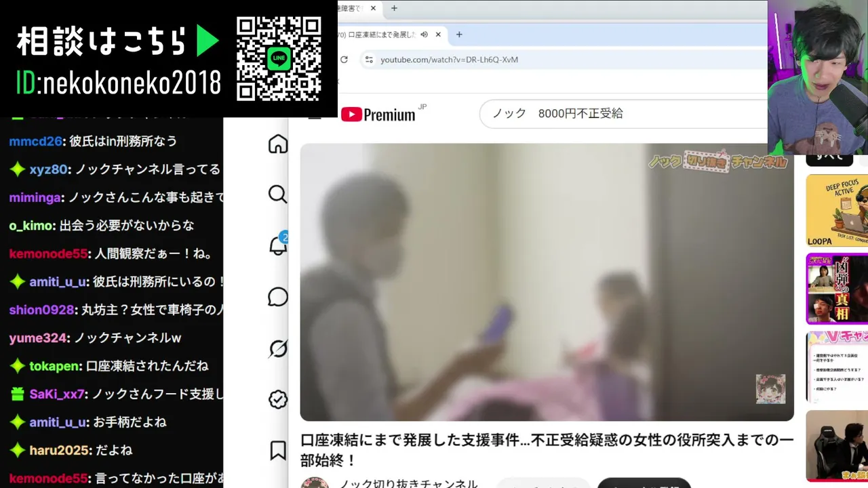Click chat username yume324
This screenshot has height=488, width=868.
point(38,338)
